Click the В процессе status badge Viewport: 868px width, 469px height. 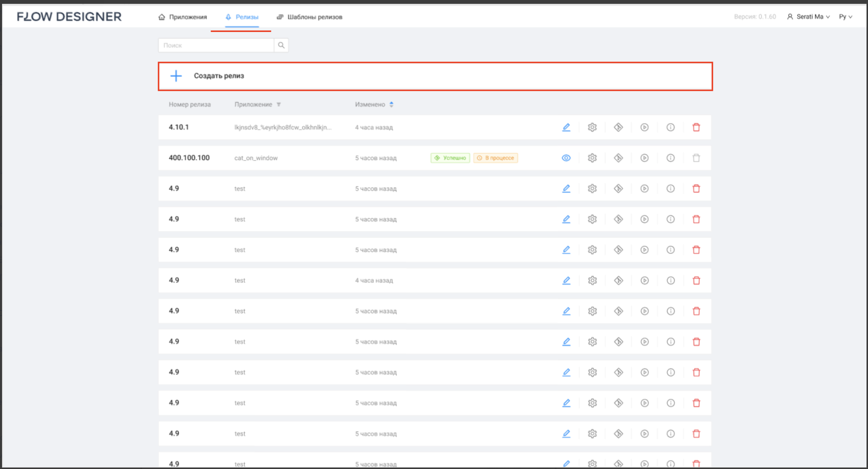pos(495,158)
